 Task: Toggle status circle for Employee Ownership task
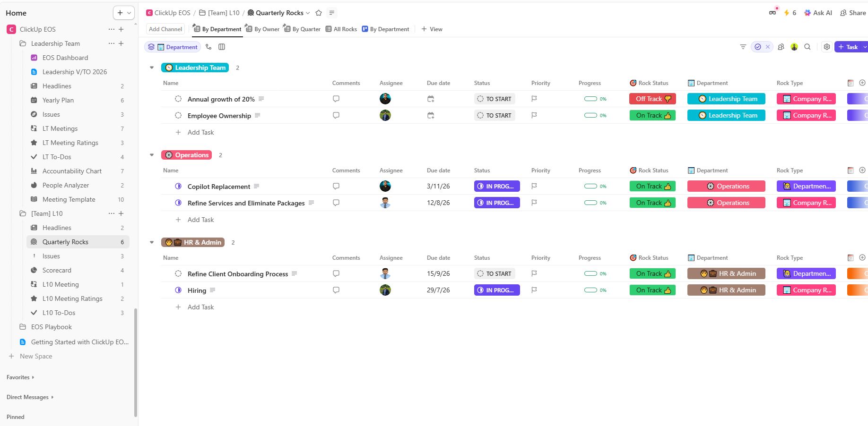coord(178,116)
